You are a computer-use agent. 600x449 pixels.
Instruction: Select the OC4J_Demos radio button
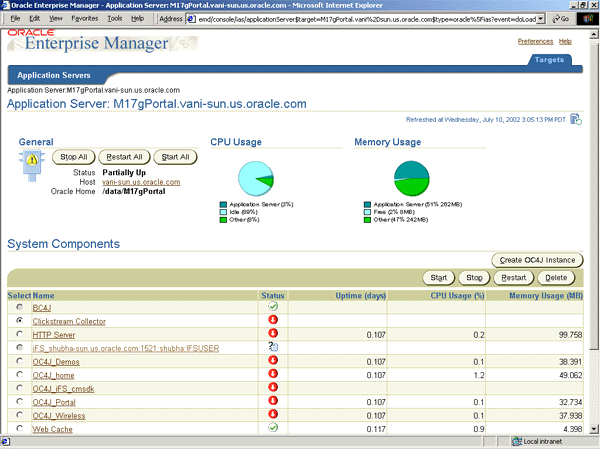click(20, 361)
